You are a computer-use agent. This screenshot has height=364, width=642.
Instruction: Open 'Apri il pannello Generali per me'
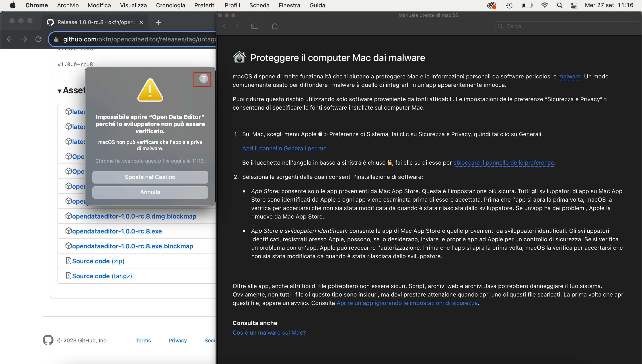(x=284, y=148)
